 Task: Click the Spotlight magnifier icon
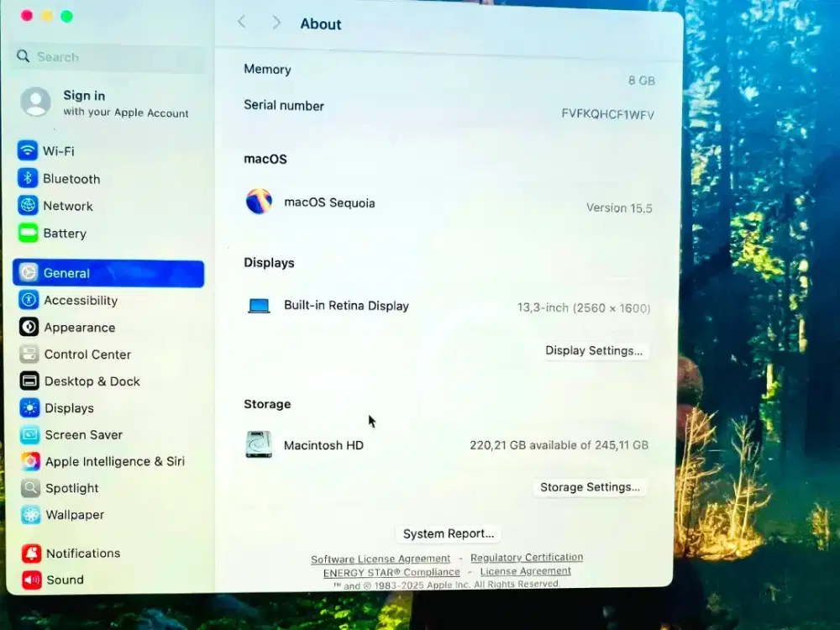(31, 488)
